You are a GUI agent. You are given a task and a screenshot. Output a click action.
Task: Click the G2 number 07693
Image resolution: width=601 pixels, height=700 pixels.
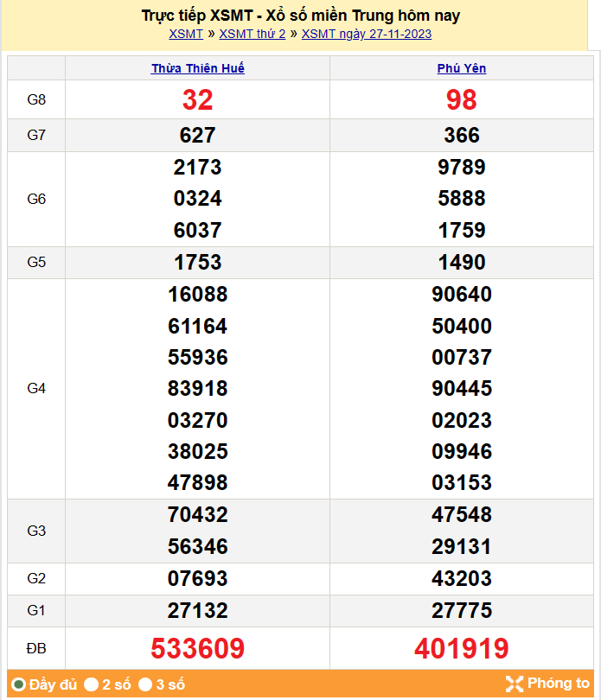click(x=197, y=578)
